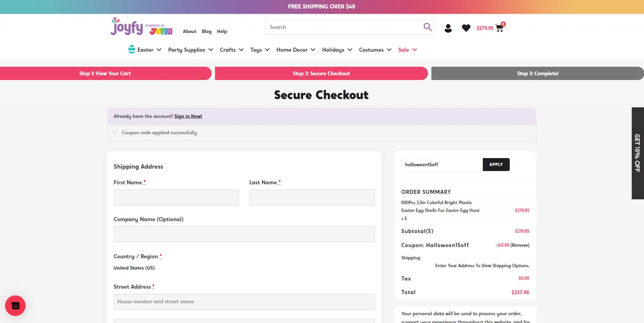Select Step 3: Complete! tab
The height and width of the screenshot is (323, 644).
(x=538, y=73)
